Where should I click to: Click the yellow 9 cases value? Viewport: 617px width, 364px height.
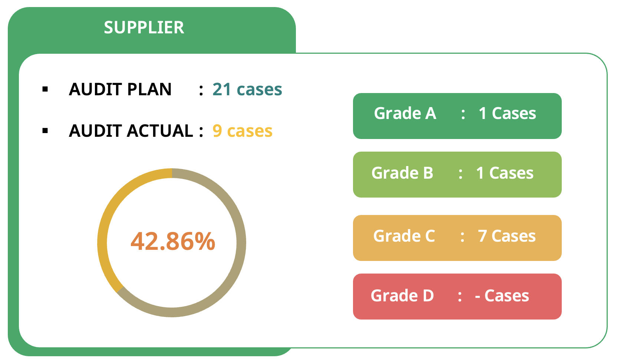coord(242,131)
